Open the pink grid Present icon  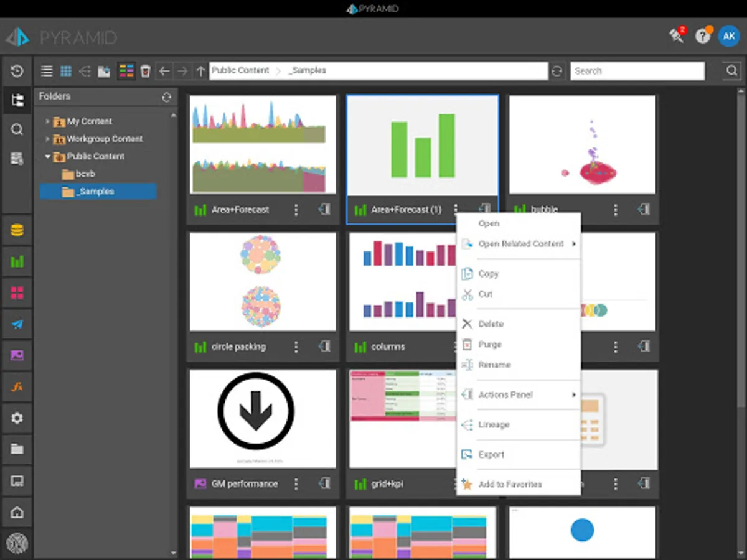click(x=17, y=293)
